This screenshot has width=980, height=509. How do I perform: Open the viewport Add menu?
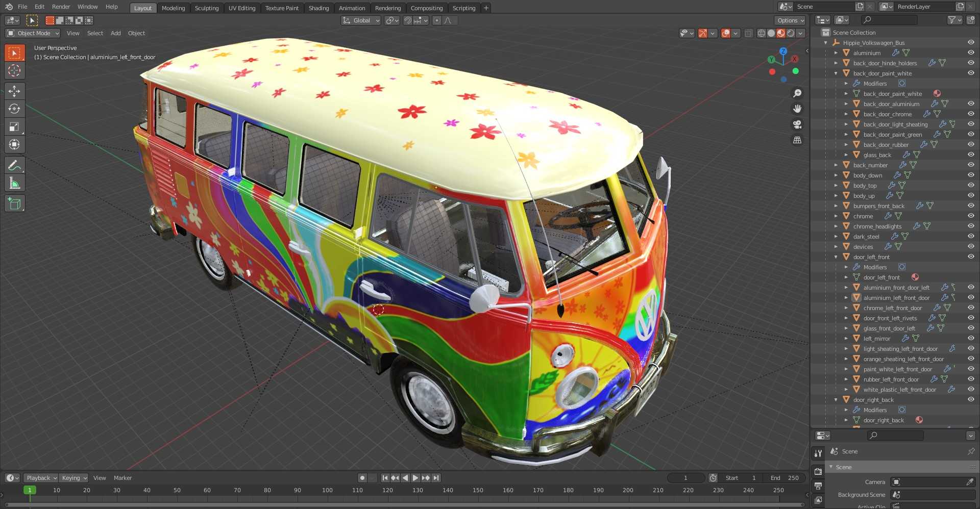[x=116, y=33]
